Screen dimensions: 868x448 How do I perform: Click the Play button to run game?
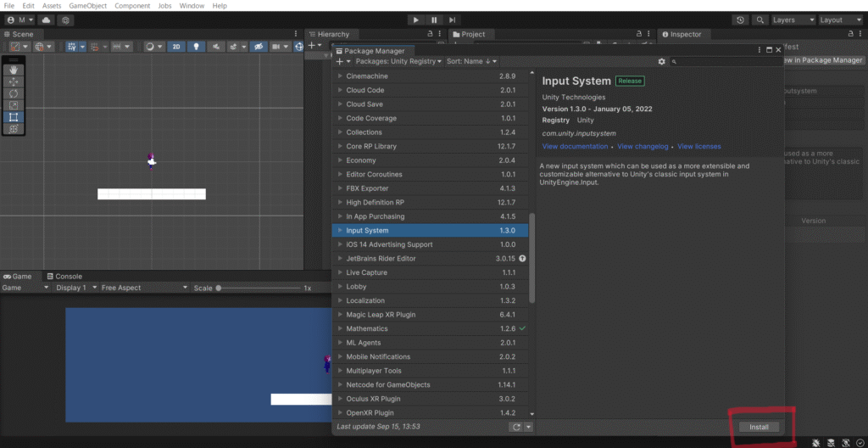[x=415, y=20]
